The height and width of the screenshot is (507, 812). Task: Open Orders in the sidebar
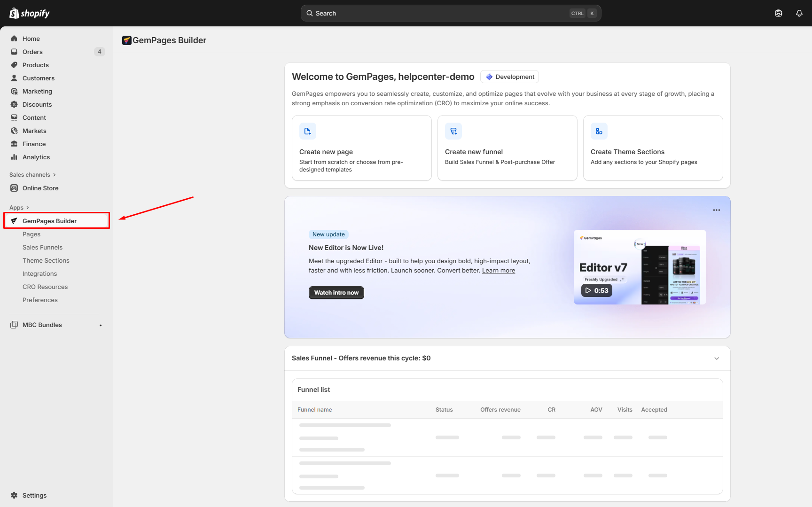pos(32,52)
